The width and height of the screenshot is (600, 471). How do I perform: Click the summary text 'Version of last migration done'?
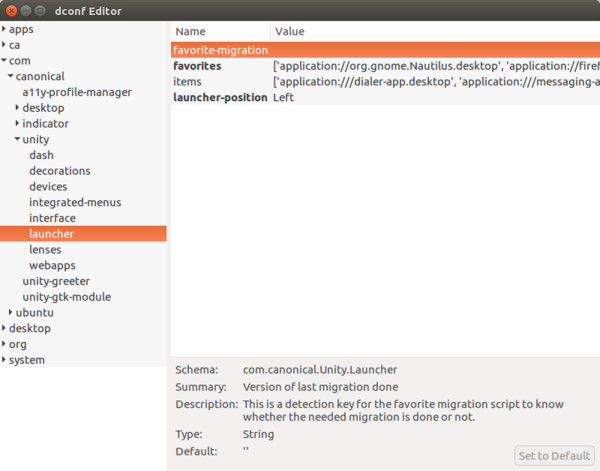click(320, 387)
